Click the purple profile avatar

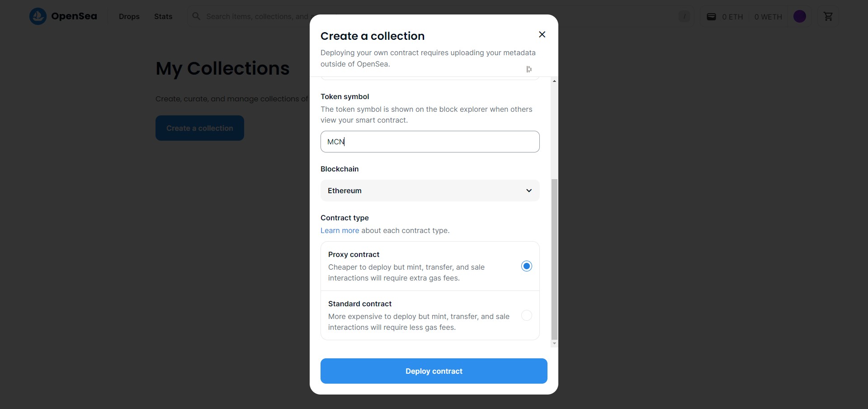coord(800,16)
